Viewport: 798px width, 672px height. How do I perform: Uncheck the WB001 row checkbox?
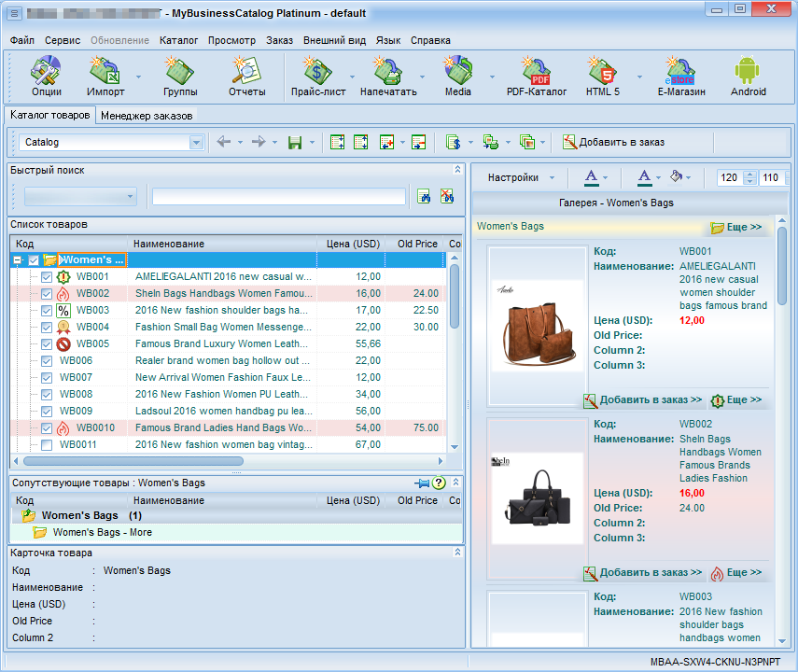tap(47, 277)
